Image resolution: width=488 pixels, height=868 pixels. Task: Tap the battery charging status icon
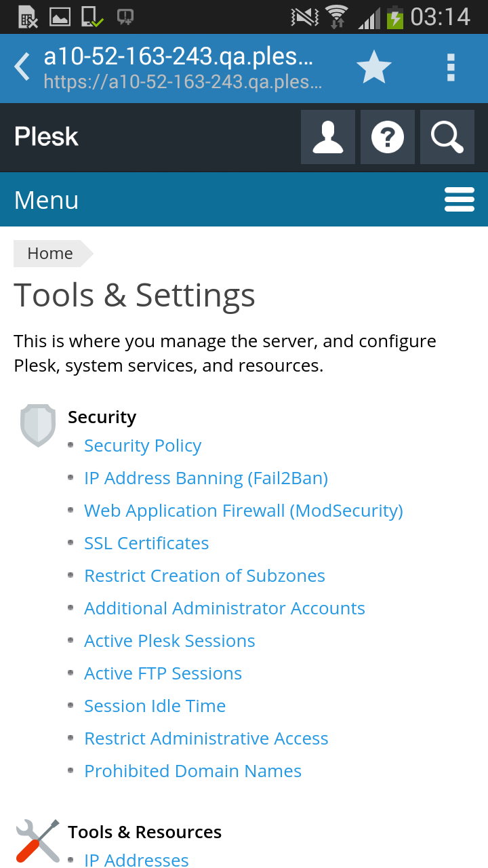[x=395, y=17]
